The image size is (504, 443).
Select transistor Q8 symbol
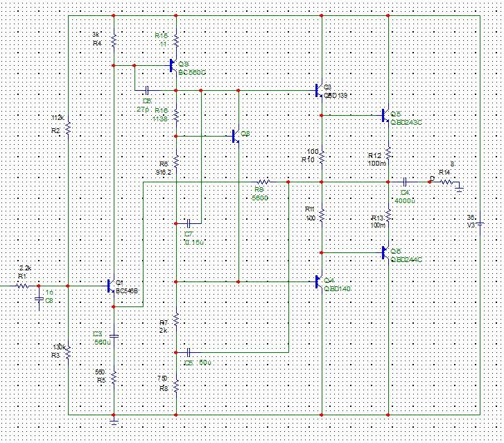pos(236,137)
